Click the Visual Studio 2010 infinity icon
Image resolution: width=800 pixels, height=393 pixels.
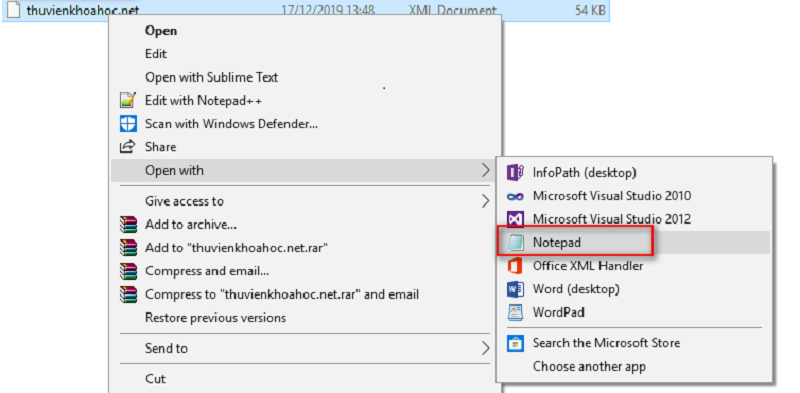coord(515,196)
